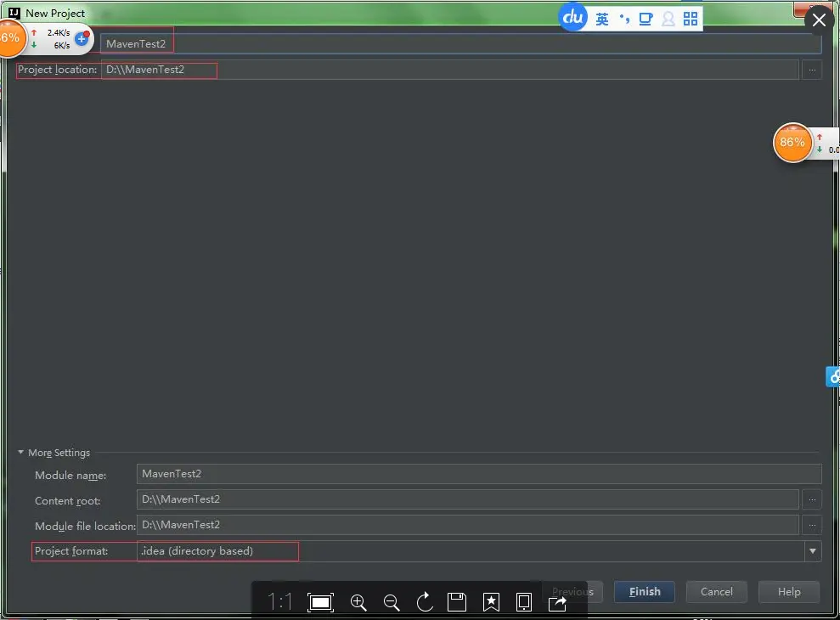
Task: Toggle the punctuation mode icon in IME bar
Action: [624, 20]
